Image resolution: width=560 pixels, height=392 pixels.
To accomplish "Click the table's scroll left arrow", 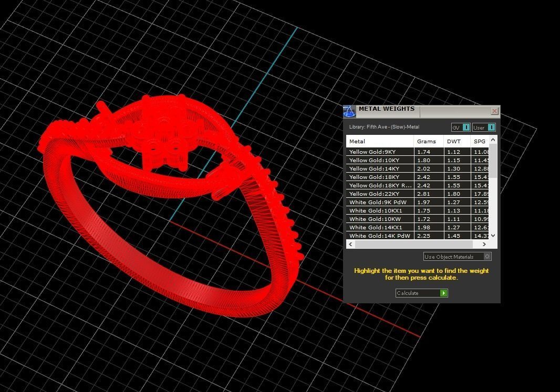I will [351, 244].
